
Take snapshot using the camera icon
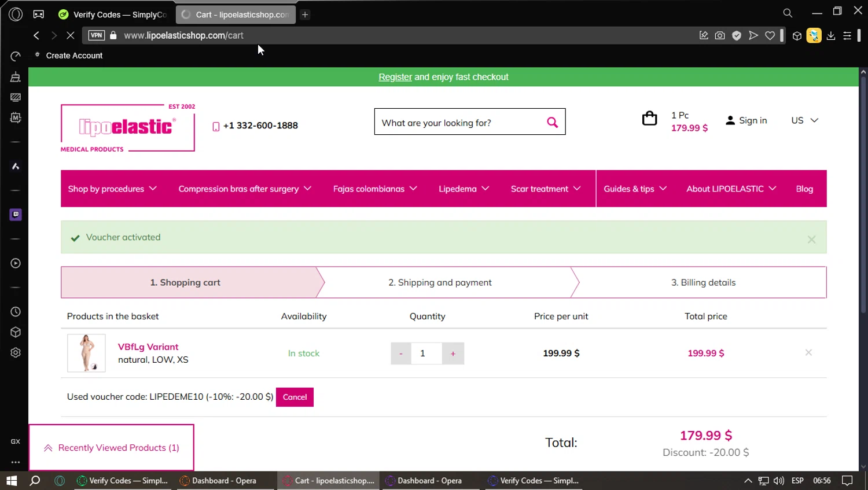(x=720, y=35)
